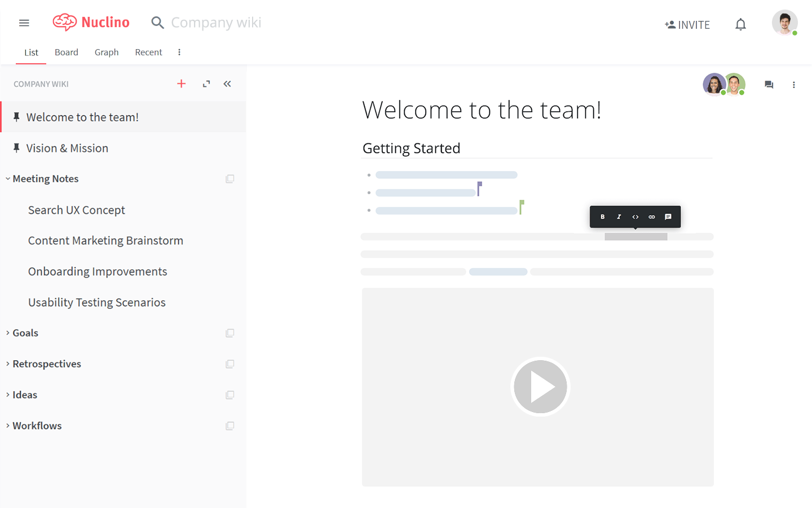Unpin the "Vision & Mission" item
The image size is (812, 508).
pos(16,148)
